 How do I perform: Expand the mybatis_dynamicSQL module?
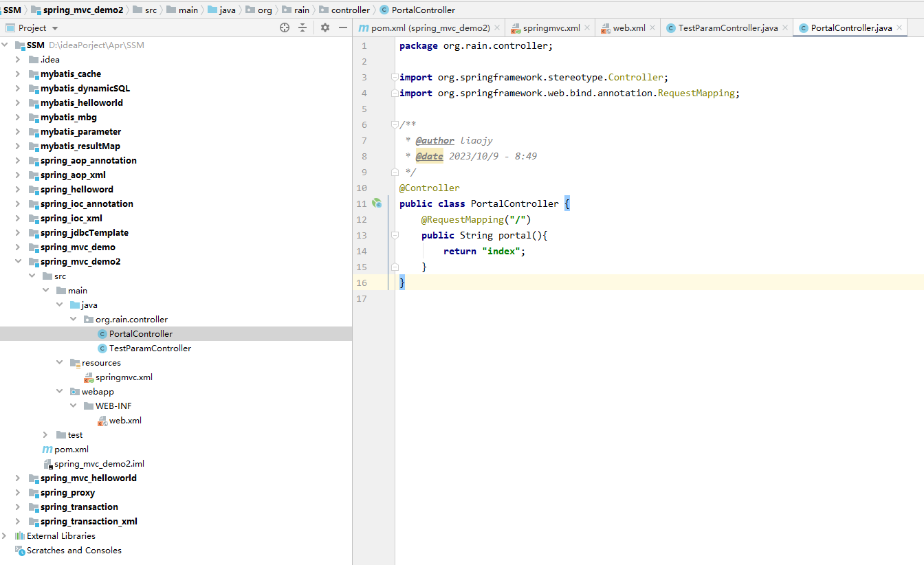(x=18, y=89)
